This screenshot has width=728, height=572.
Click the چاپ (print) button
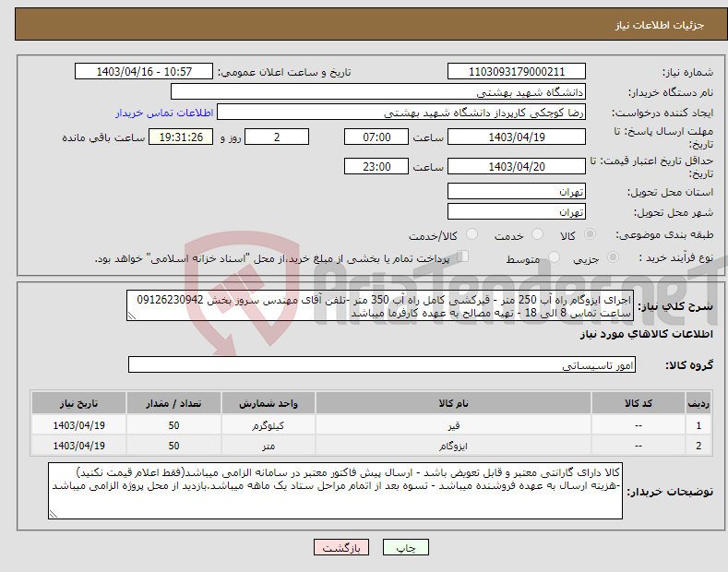coord(405,547)
